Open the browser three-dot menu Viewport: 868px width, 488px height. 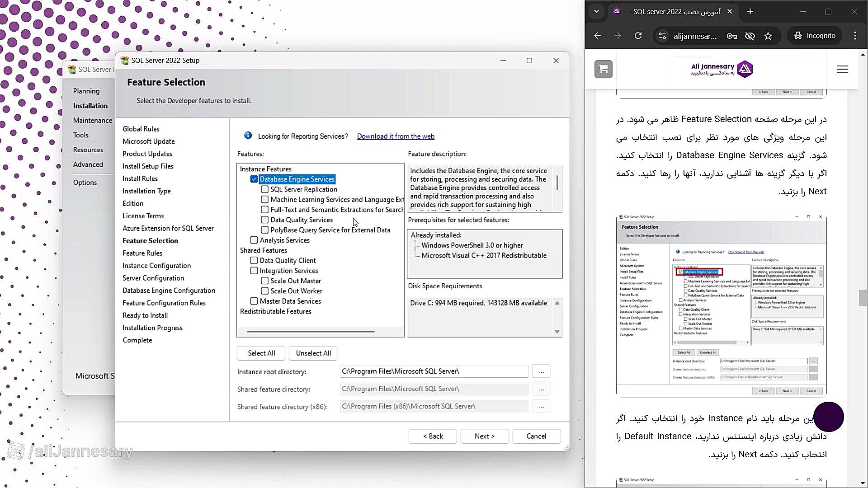click(x=855, y=36)
